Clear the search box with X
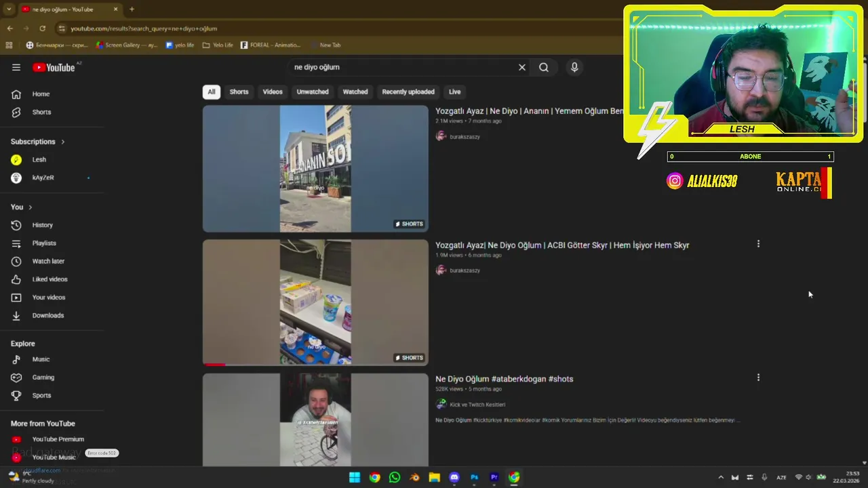 click(522, 67)
